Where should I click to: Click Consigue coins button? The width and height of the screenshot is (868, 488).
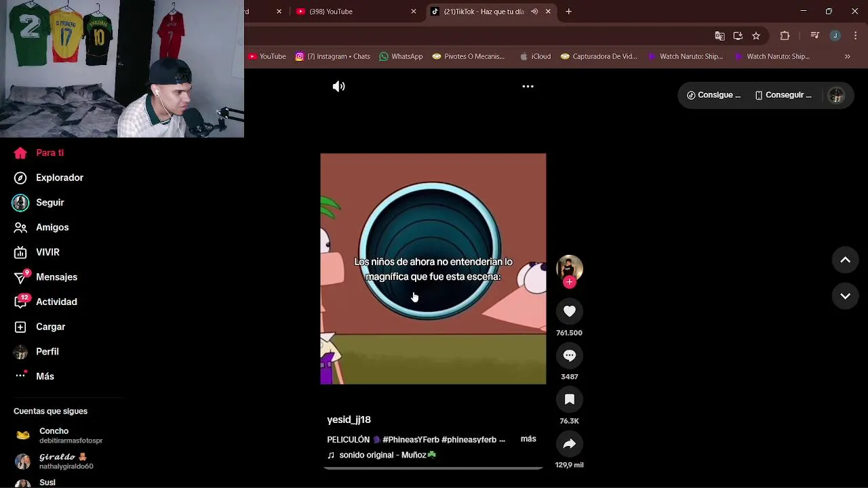[x=713, y=95]
